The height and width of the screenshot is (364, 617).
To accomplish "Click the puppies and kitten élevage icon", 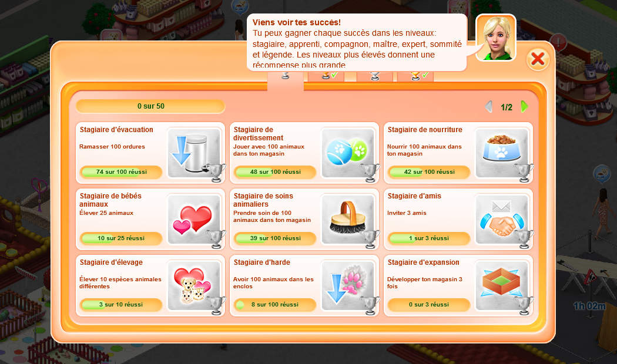I will click(x=194, y=286).
